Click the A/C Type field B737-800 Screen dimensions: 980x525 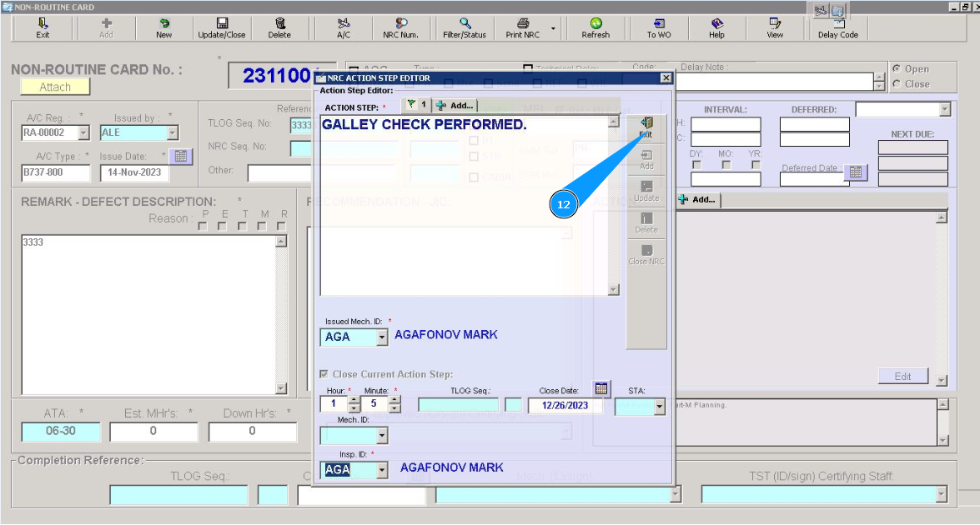point(56,173)
